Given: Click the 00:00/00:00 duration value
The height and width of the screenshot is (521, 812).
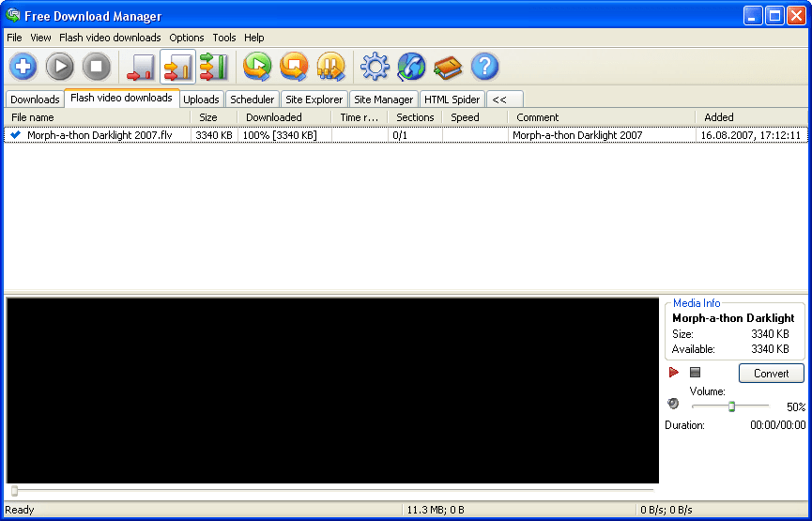Looking at the screenshot, I should (778, 425).
